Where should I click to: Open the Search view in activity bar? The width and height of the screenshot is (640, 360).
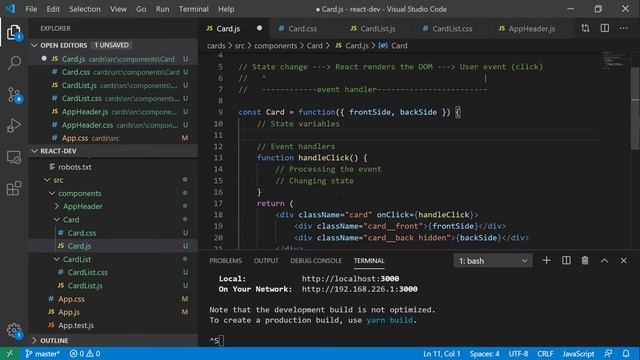[x=14, y=63]
